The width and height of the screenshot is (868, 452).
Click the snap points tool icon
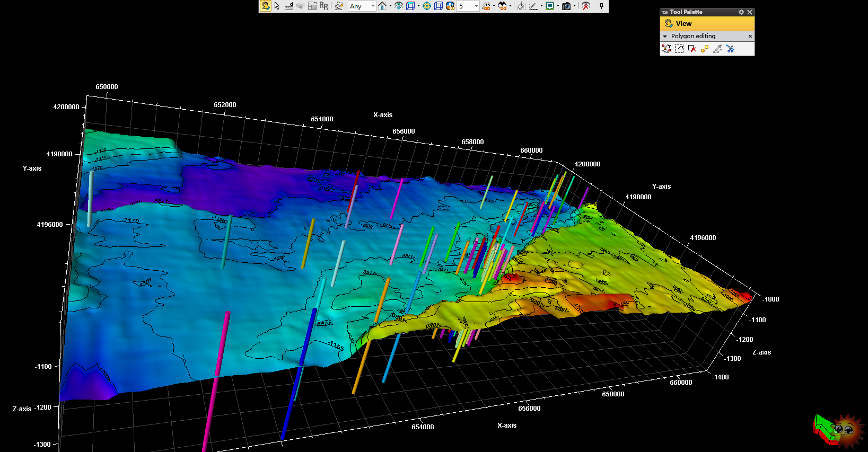coord(705,48)
